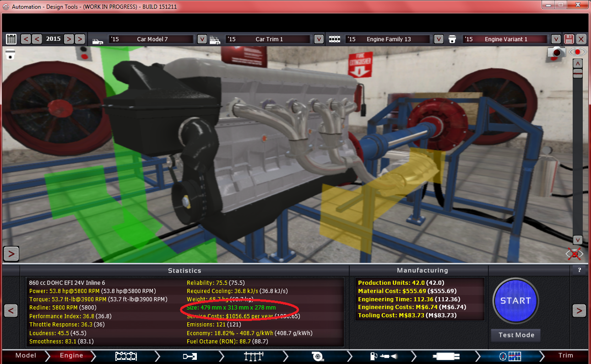Image resolution: width=591 pixels, height=364 pixels.
Task: Toggle the crossed-out view icon at bottom right
Action: [x=574, y=253]
